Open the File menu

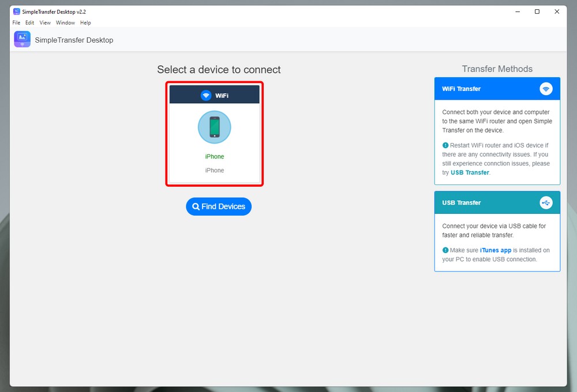pos(16,23)
